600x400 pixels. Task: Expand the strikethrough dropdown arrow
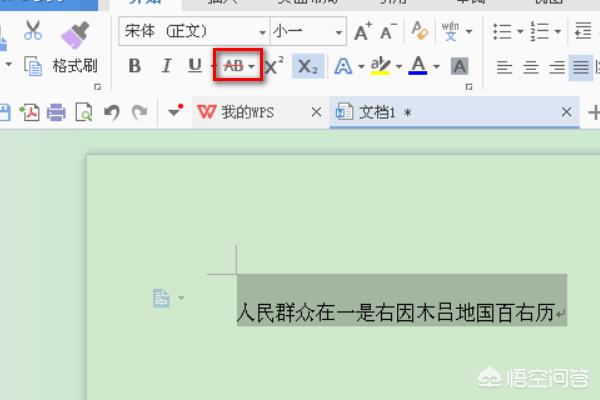coord(251,67)
